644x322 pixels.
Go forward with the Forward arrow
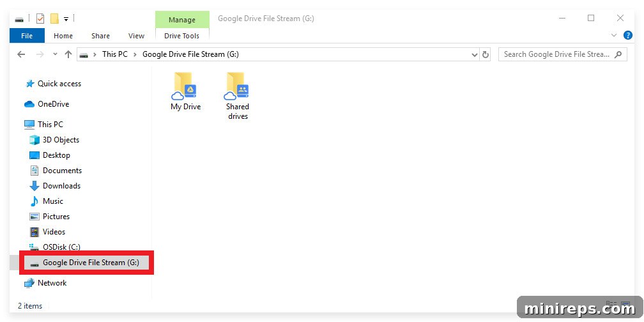point(40,54)
